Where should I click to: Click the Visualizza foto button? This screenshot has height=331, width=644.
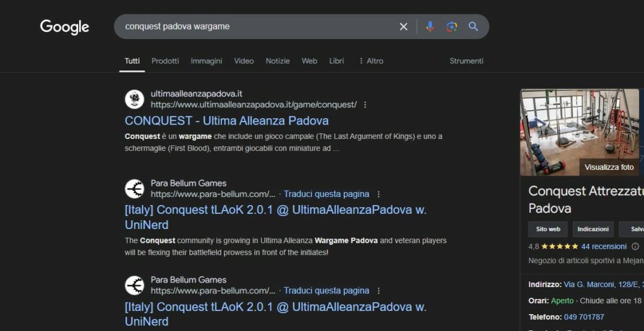coord(609,167)
